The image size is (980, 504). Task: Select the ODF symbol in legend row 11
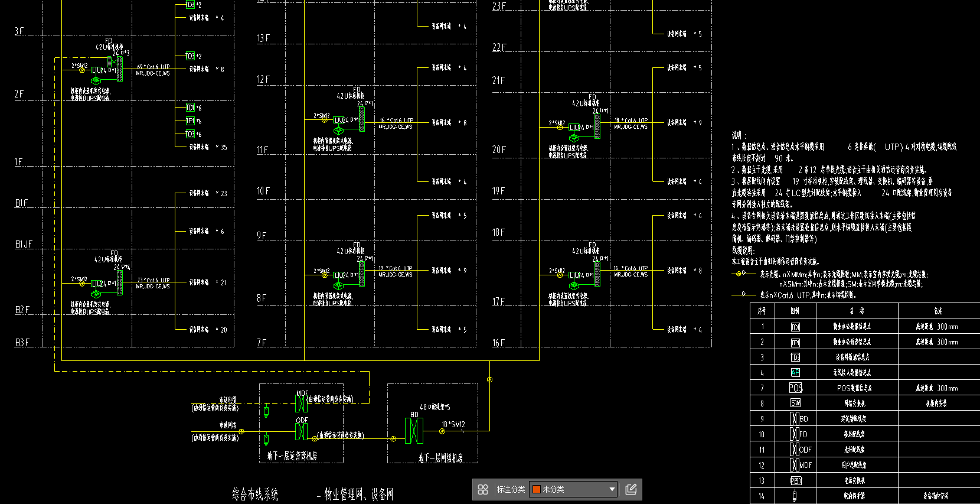pos(801,449)
